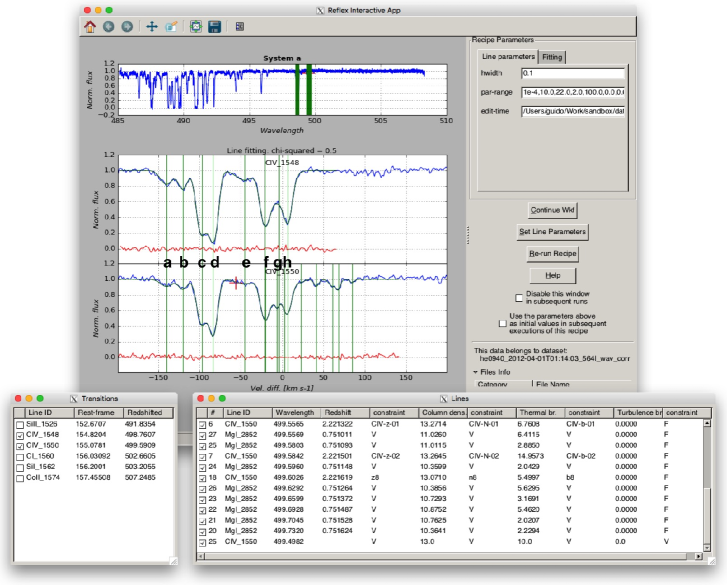Click the Home reset view icon
Screen dimensions: 727x585
coord(90,26)
